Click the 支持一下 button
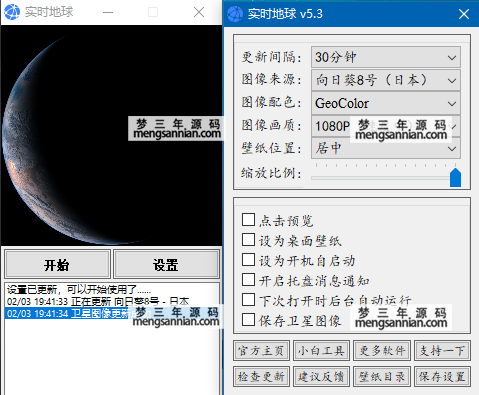The image size is (479, 395). click(x=442, y=350)
